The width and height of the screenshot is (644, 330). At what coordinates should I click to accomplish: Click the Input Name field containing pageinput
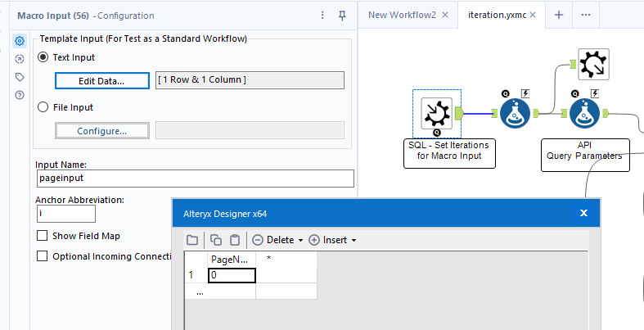pos(195,179)
